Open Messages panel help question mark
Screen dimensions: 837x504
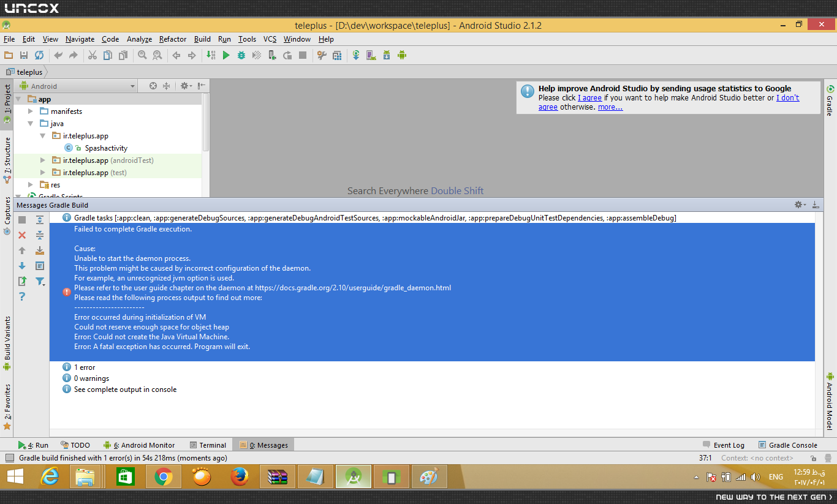coord(22,296)
